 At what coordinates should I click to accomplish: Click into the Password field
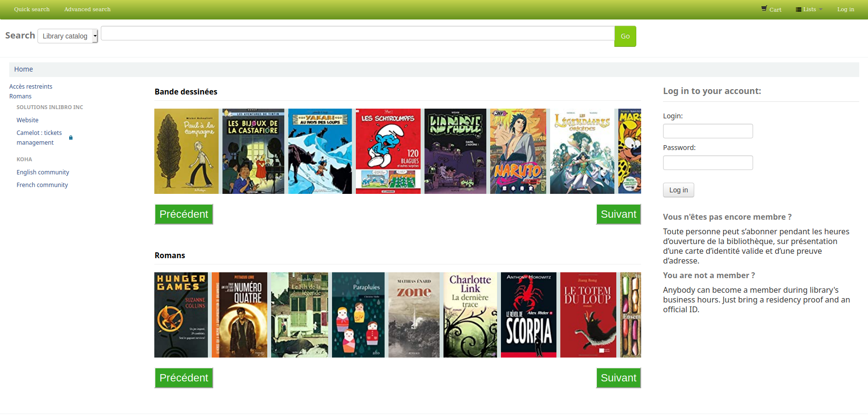pos(707,163)
